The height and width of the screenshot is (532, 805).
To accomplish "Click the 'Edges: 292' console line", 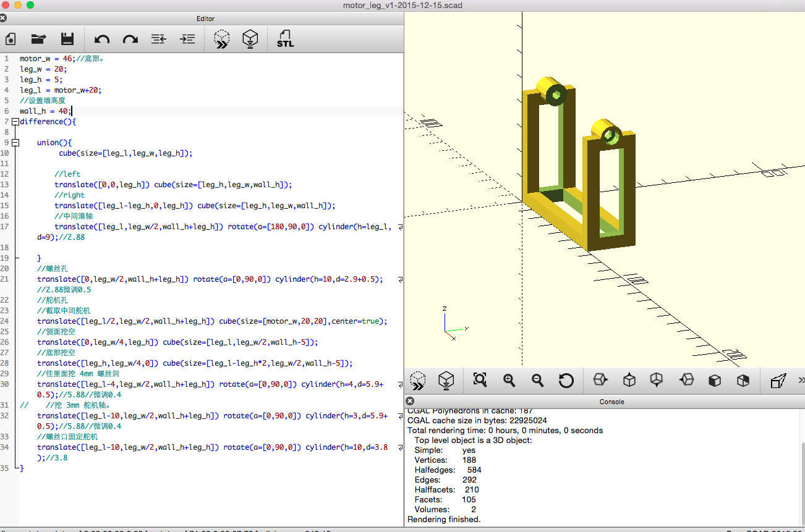I will pyautogui.click(x=445, y=479).
